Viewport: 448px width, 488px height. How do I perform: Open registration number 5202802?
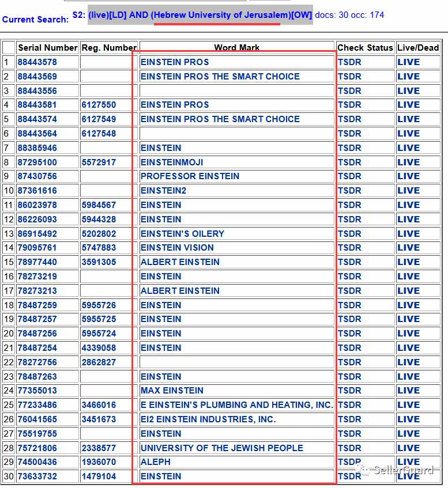pos(99,234)
